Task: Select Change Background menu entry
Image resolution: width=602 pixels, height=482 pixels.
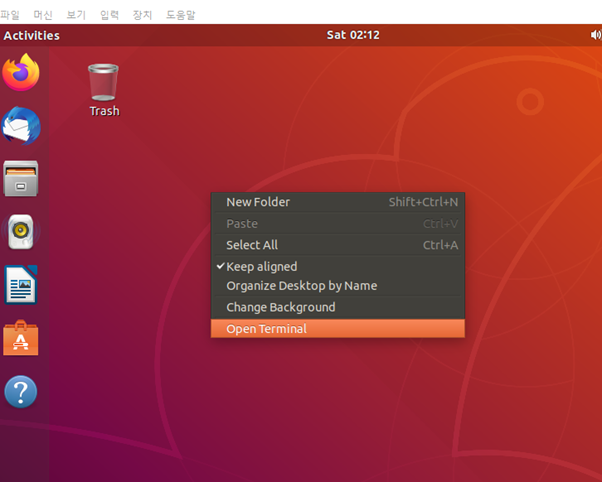Action: point(338,307)
